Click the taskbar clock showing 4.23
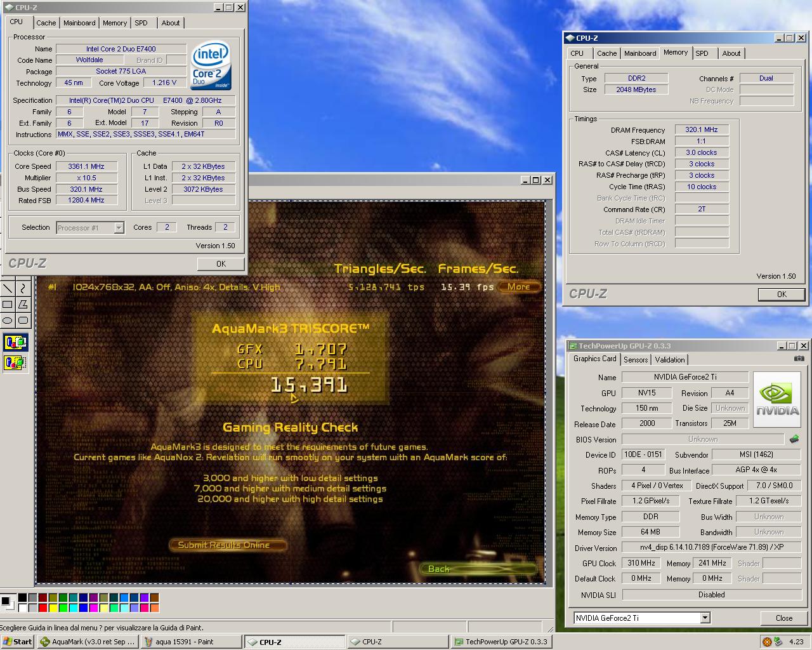Screen dimensions: 812x650 (x=796, y=642)
